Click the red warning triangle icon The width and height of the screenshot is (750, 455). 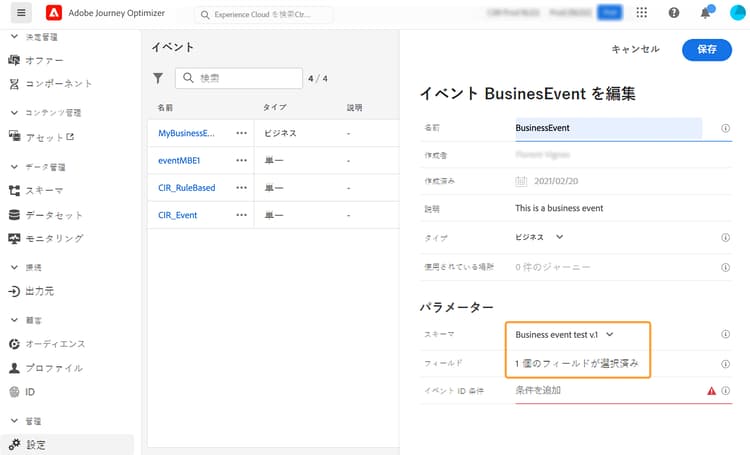point(711,391)
